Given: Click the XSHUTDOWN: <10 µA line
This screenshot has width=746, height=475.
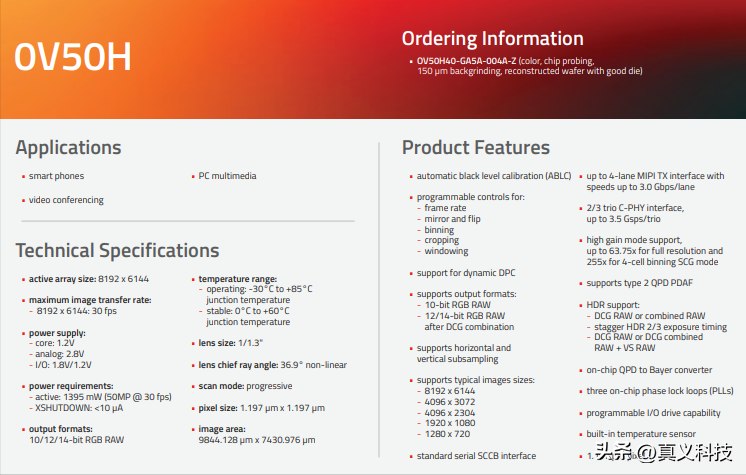Looking at the screenshot, I should click(x=79, y=408).
